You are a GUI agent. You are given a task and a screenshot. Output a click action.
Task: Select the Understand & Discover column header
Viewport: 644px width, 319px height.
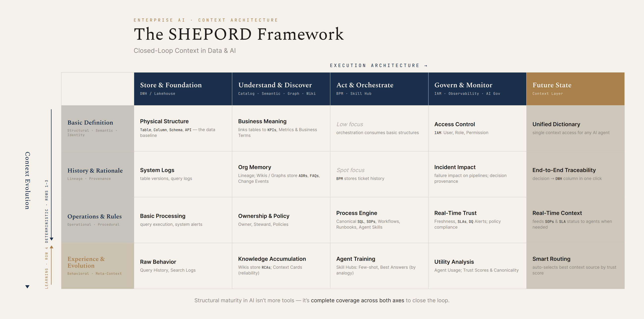[281, 89]
